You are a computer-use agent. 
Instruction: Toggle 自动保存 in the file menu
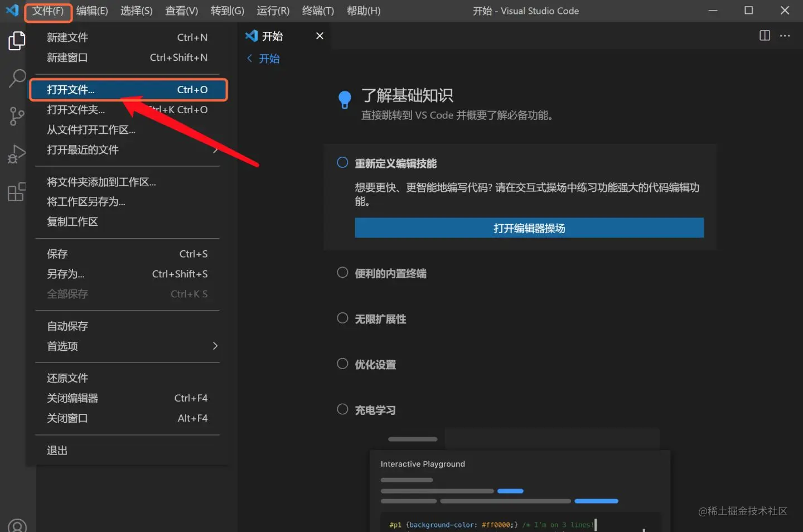coord(128,326)
